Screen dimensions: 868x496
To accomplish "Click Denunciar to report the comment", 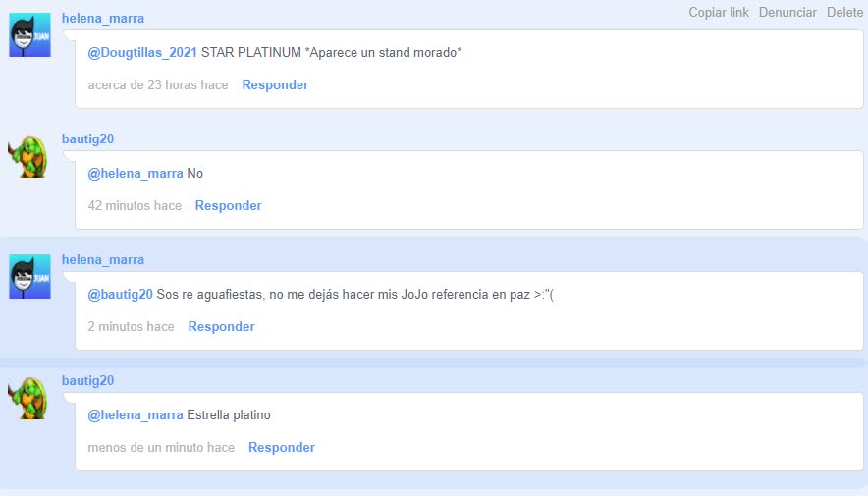I will pos(787,12).
